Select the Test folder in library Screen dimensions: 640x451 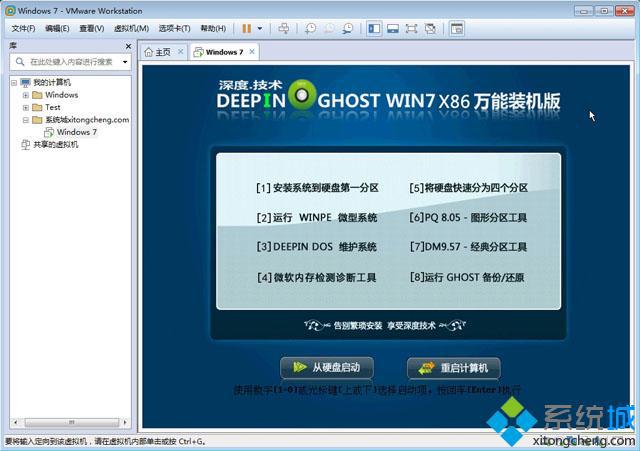[53, 107]
